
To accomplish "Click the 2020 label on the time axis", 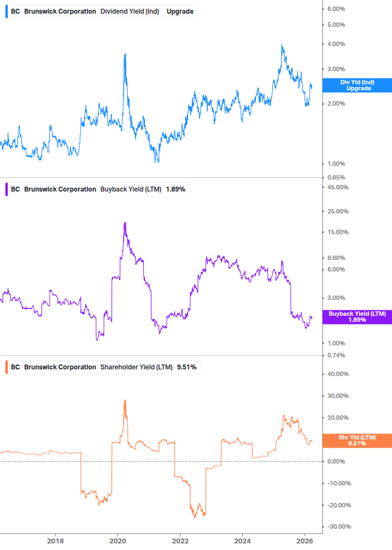I will pyautogui.click(x=119, y=540).
